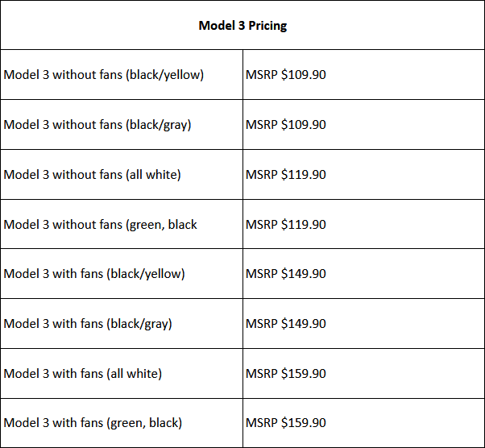Click MSRP $119.90 in the green, black row

coord(364,224)
